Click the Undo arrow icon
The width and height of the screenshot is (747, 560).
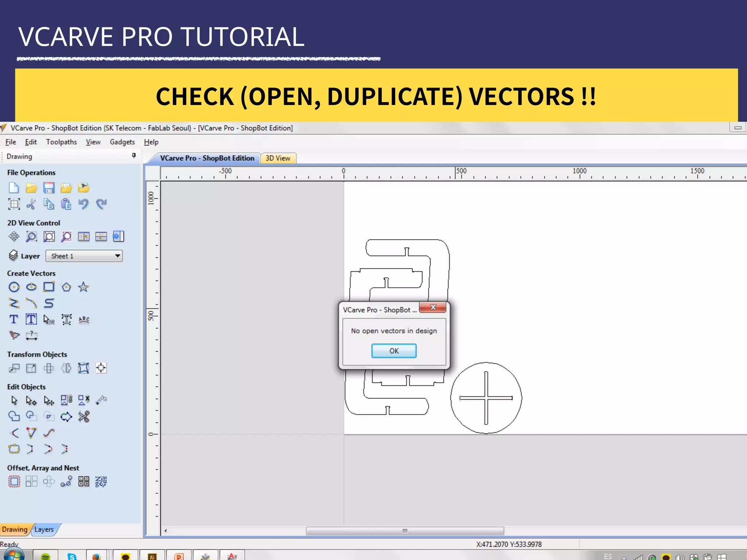(84, 204)
